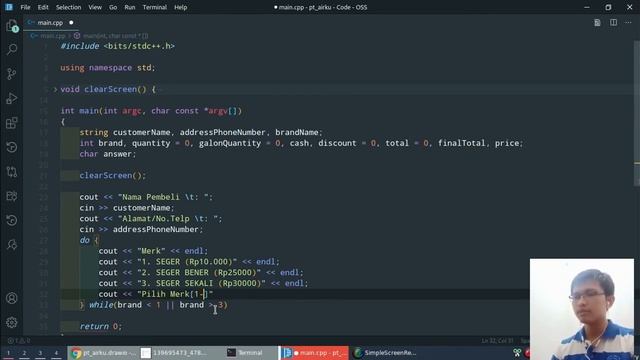
Task: Switch to Terminal in the taskbar
Action: [x=245, y=353]
